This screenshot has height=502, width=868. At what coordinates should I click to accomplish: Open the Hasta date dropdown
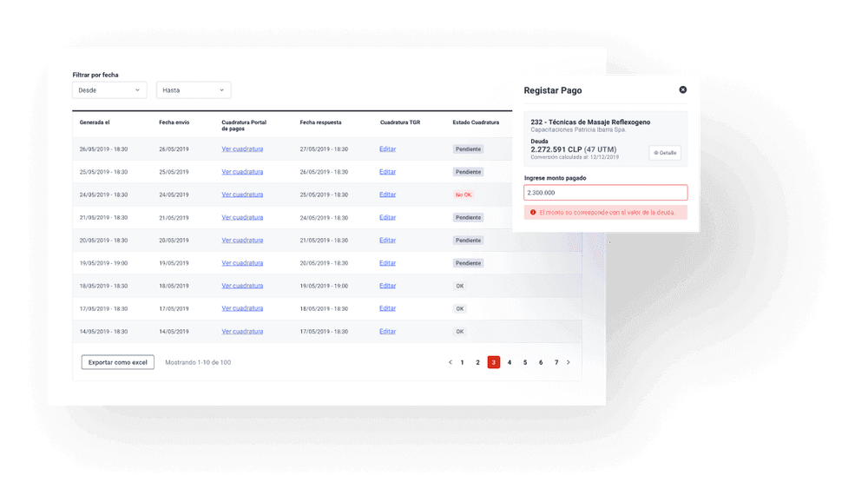coord(194,89)
